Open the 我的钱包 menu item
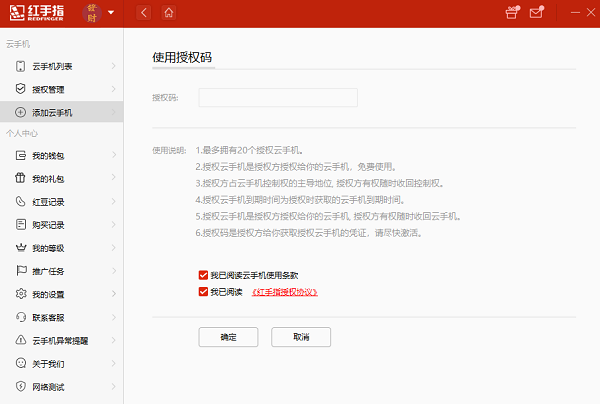Screen dimensions: 600x404 tap(62, 155)
